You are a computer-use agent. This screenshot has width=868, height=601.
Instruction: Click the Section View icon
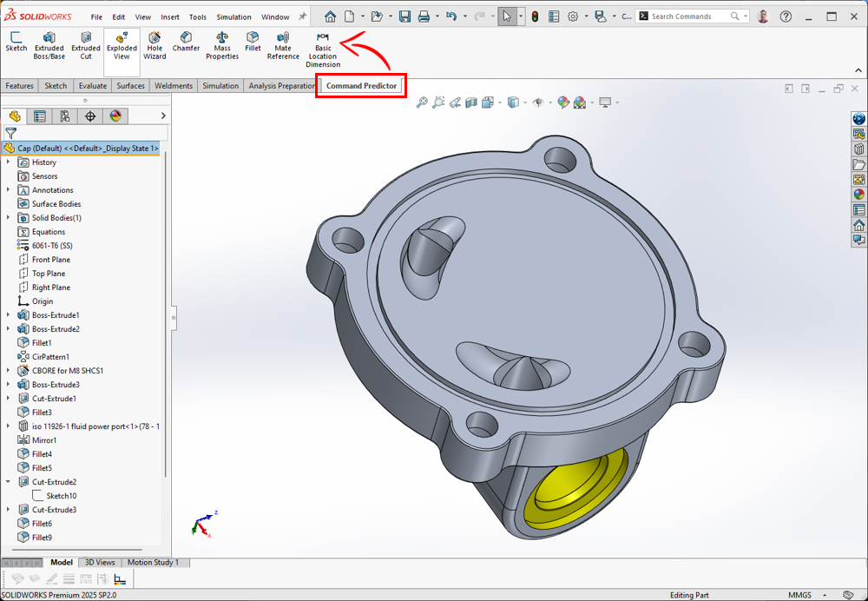pyautogui.click(x=471, y=102)
